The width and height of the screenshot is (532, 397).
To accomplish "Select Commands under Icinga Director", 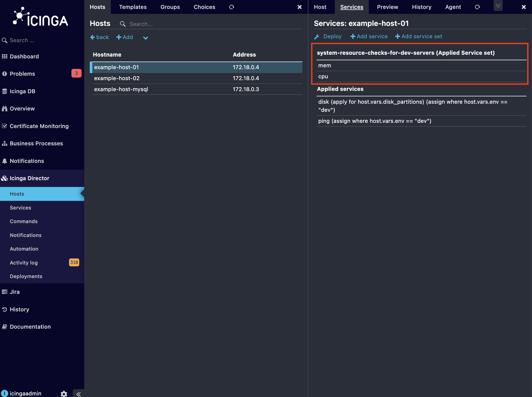I will 24,221.
